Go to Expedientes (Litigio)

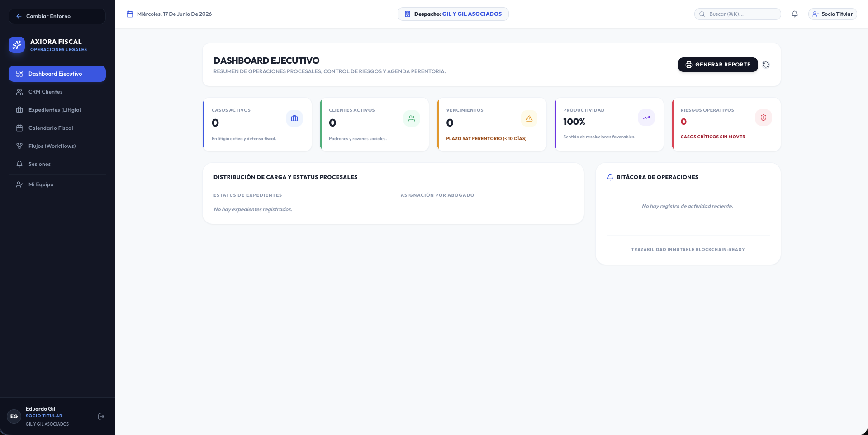pos(57,110)
